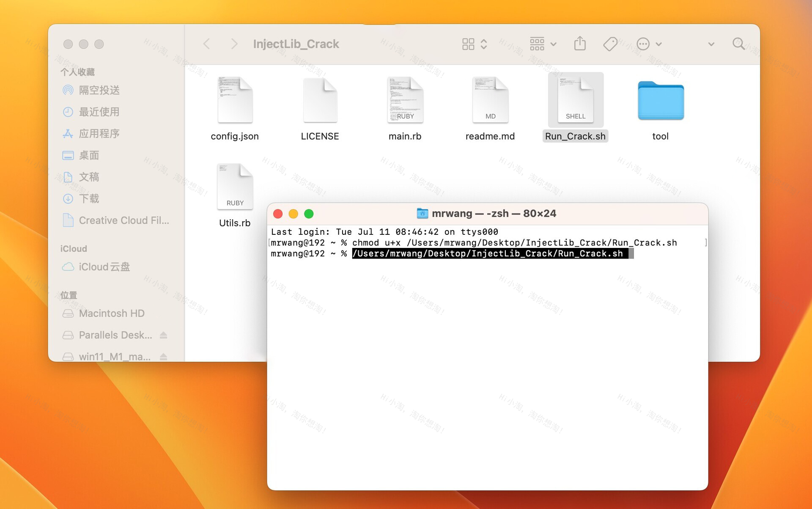
Task: Click the chmod u+x command line
Action: 515,243
